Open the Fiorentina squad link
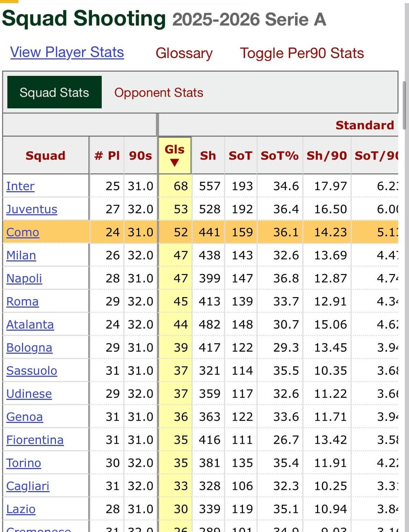 pos(35,440)
